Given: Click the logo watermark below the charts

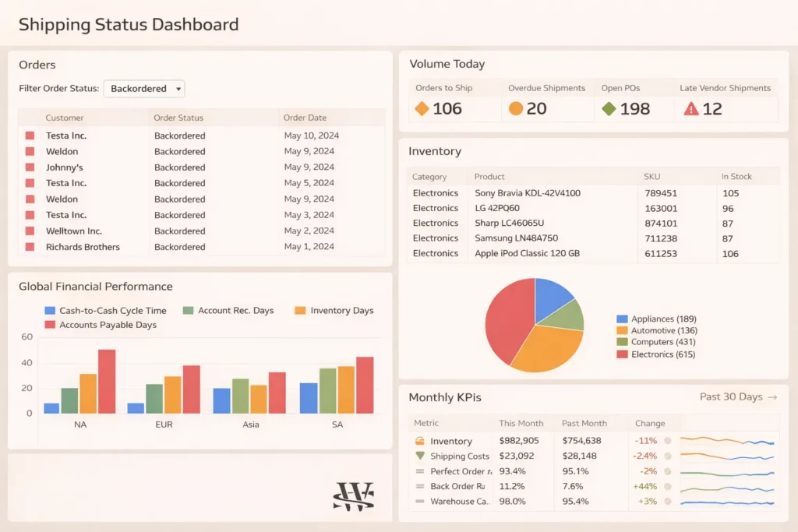Looking at the screenshot, I should [355, 495].
